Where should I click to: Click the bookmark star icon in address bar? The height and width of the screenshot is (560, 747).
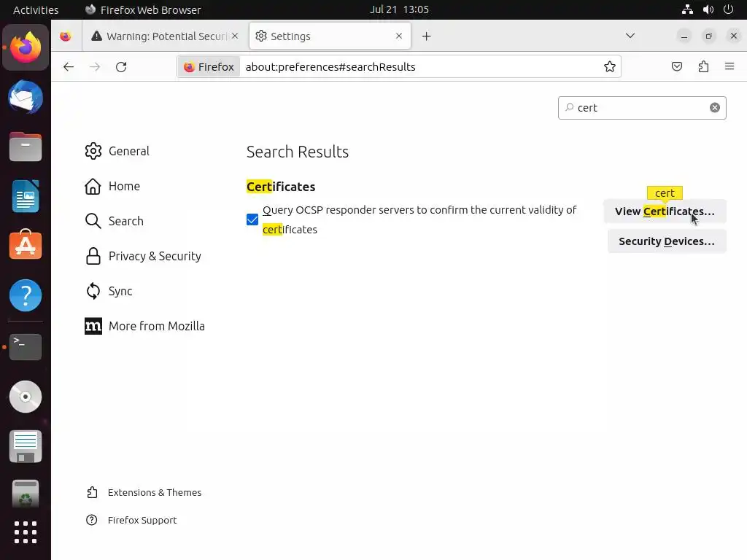[610, 67]
